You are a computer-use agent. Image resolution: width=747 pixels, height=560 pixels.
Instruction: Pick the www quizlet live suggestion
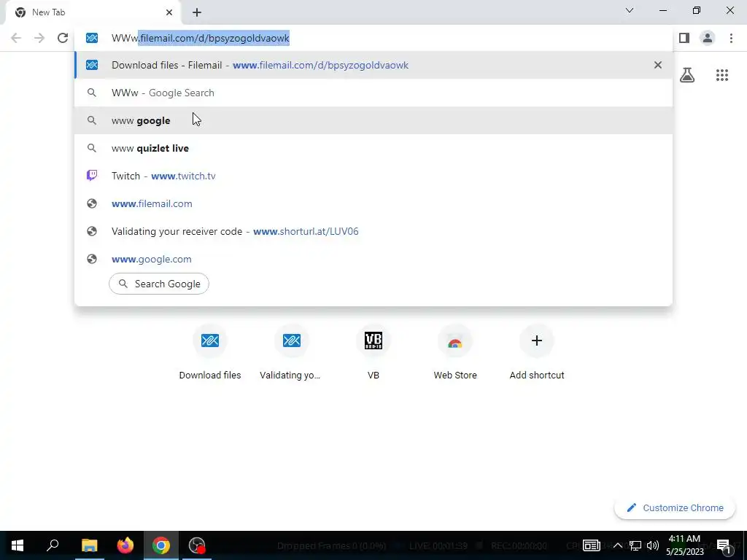tap(373, 148)
